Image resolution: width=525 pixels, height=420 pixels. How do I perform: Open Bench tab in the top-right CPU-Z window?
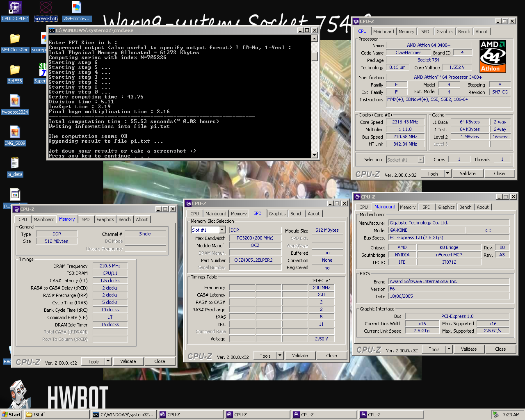pos(464,32)
